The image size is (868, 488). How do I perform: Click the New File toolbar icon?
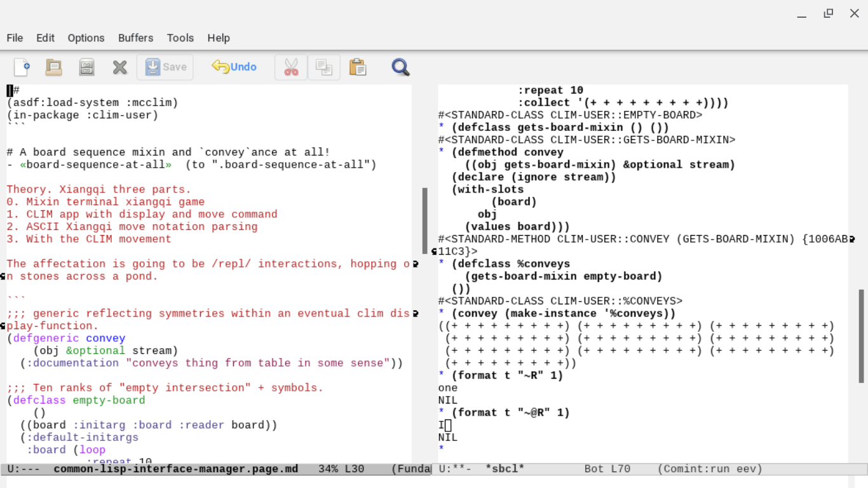click(x=22, y=67)
